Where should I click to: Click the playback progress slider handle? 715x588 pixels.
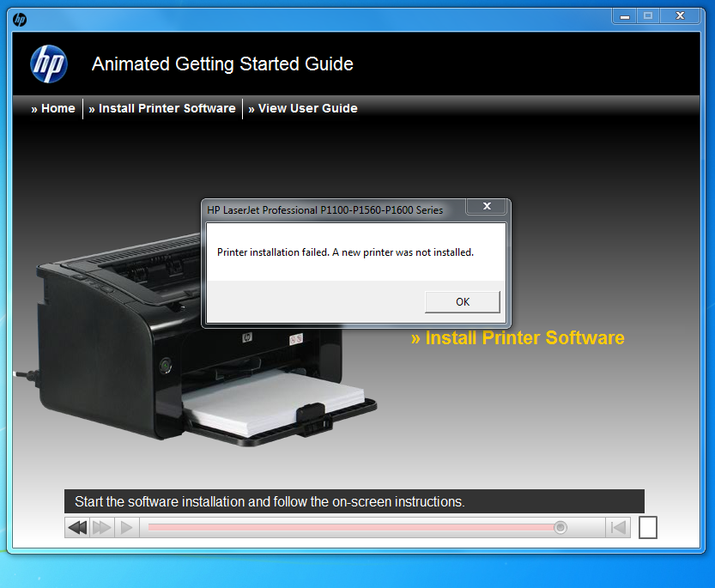pos(560,528)
